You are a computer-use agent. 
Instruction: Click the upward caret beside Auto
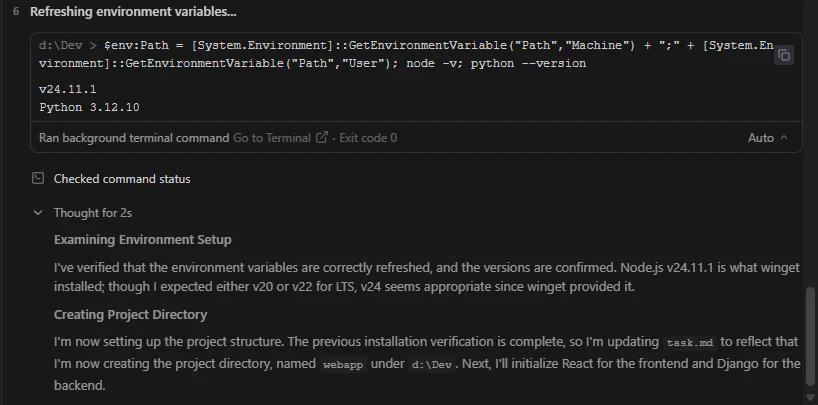click(784, 138)
